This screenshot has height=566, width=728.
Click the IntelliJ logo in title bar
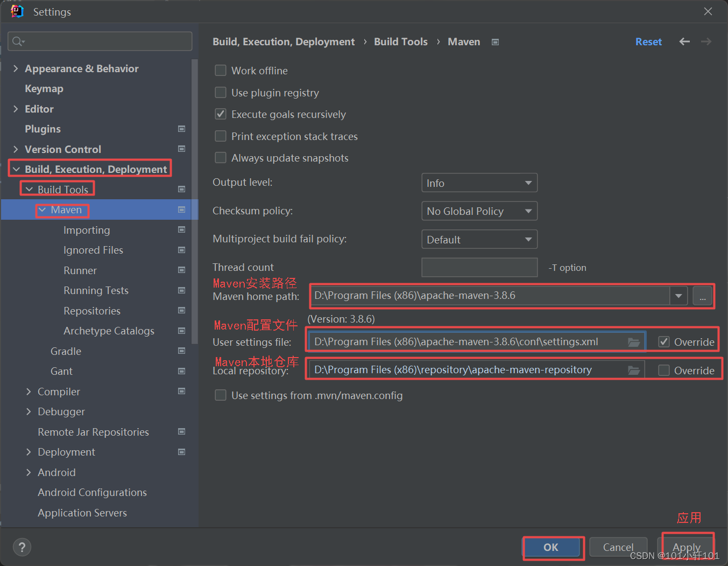pos(17,11)
